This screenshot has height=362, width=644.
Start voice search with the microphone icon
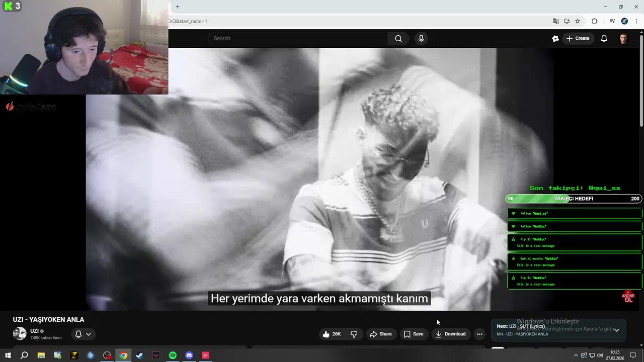(421, 39)
